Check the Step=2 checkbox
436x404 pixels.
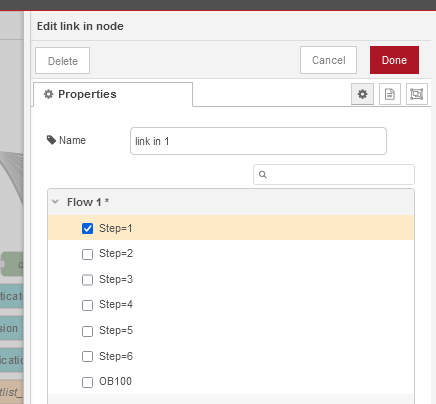tap(87, 254)
